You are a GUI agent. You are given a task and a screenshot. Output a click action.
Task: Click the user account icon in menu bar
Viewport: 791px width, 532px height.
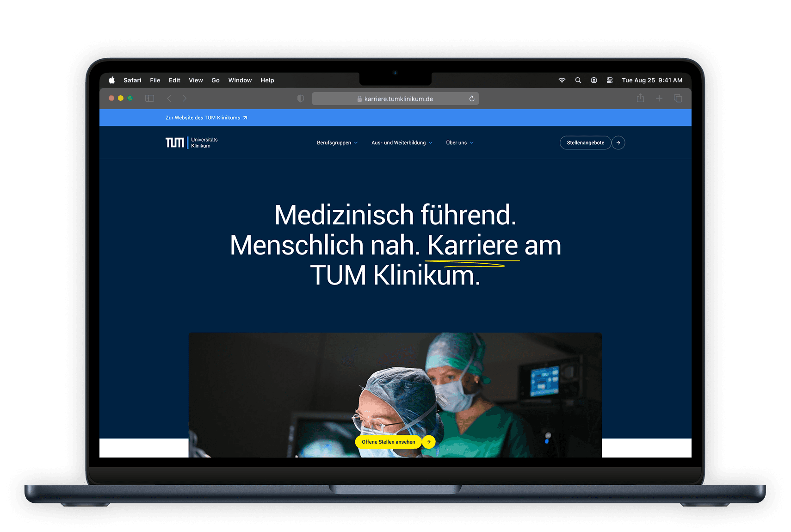tap(594, 80)
